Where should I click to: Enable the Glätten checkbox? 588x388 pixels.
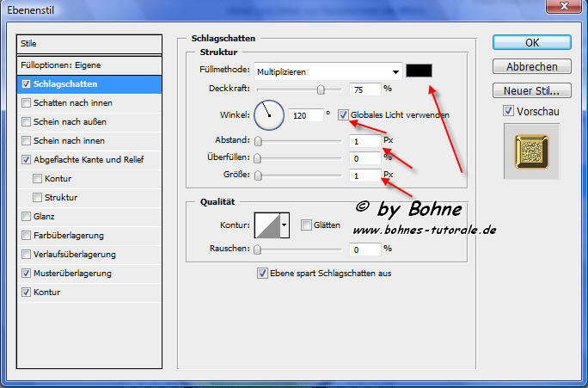click(x=307, y=225)
